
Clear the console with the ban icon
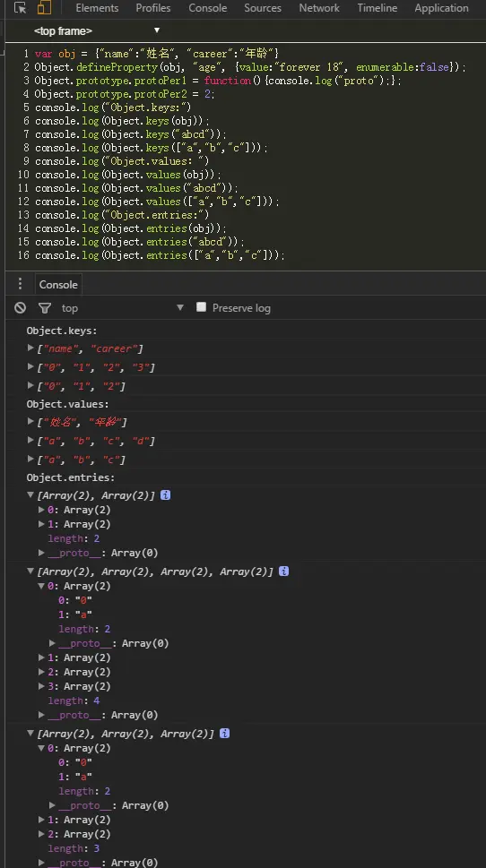point(21,308)
